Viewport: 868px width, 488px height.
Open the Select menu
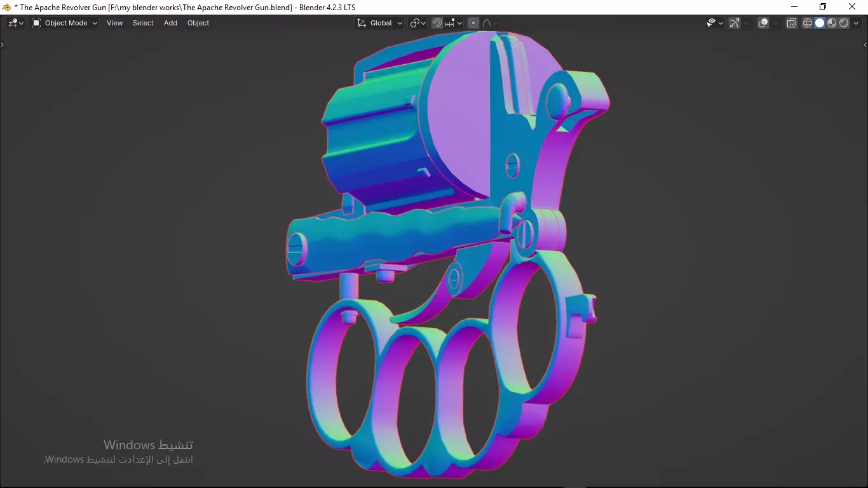(143, 23)
